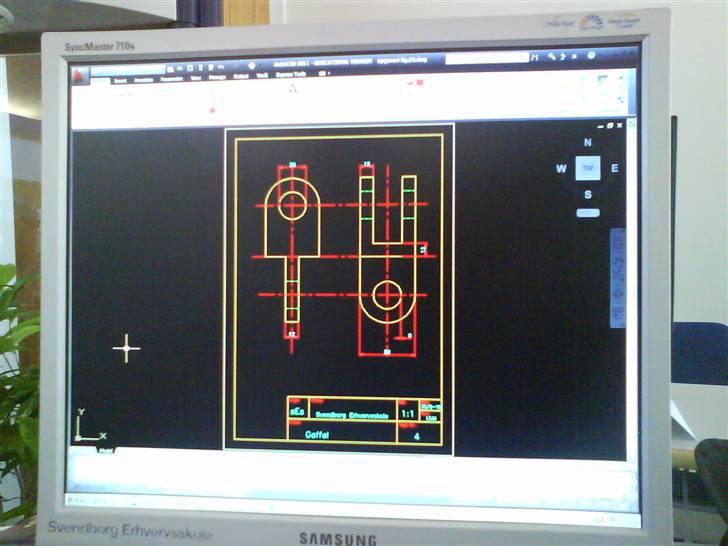Switch to the View ribbon tab
This screenshot has width=728, height=546.
[195, 78]
